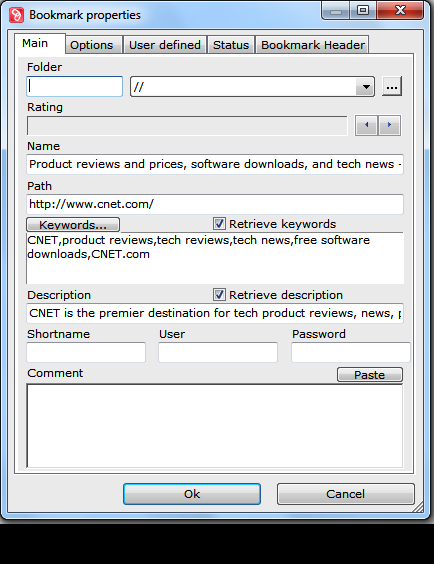
Task: Close the Bookmark properties dialog
Action: coord(400,10)
